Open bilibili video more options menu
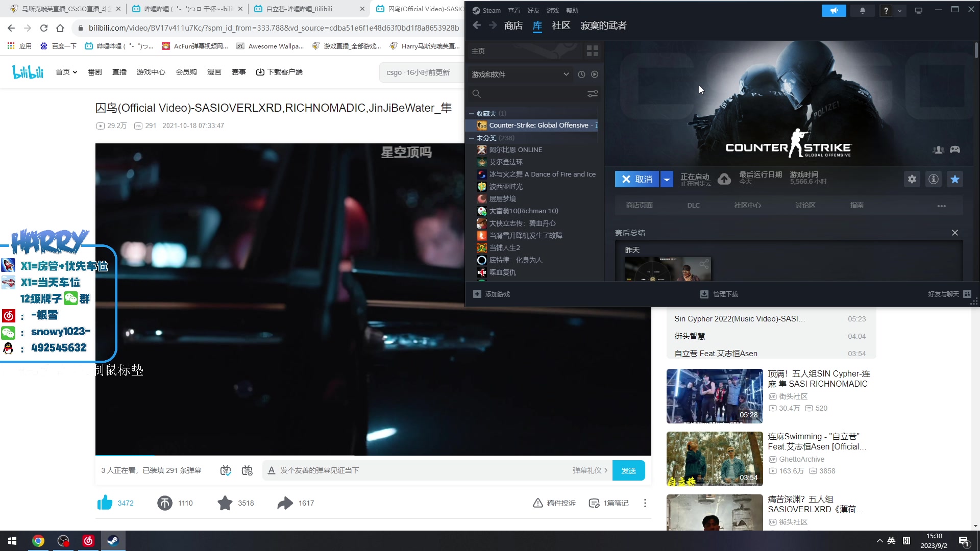The height and width of the screenshot is (551, 980). tap(645, 503)
